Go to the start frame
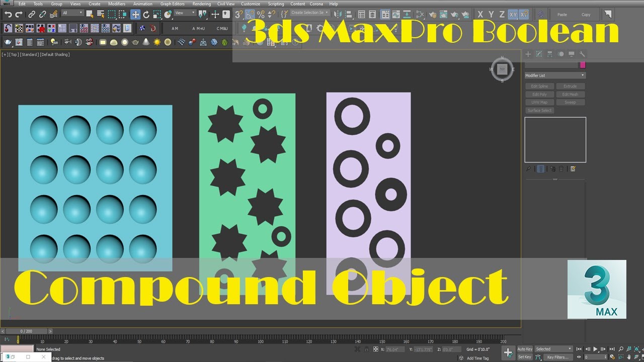This screenshot has width=644, height=362. click(579, 349)
